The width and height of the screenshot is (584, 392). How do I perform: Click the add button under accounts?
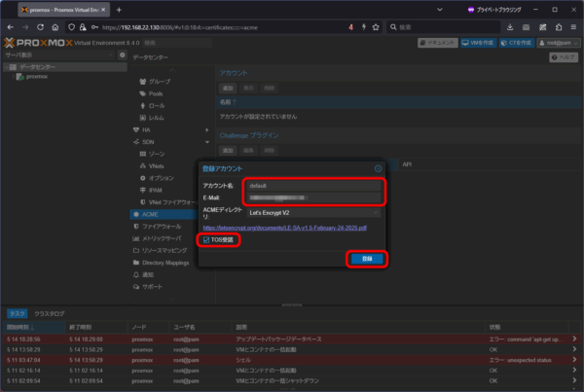pyautogui.click(x=228, y=89)
